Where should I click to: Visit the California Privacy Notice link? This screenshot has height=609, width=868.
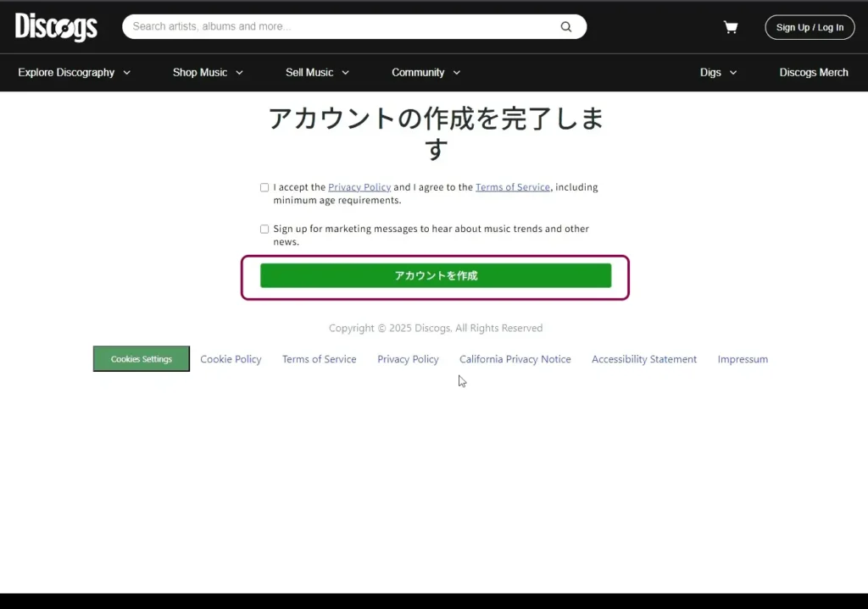click(515, 359)
